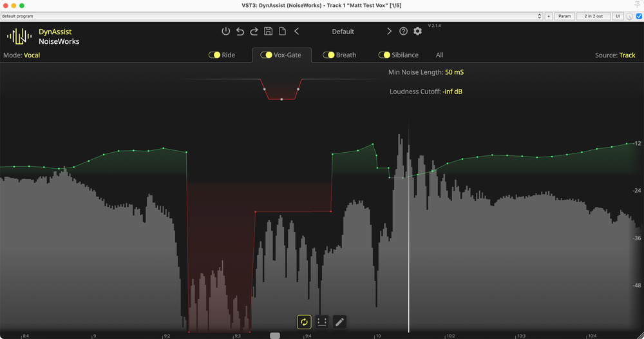Click the power bypass icon

(x=225, y=32)
